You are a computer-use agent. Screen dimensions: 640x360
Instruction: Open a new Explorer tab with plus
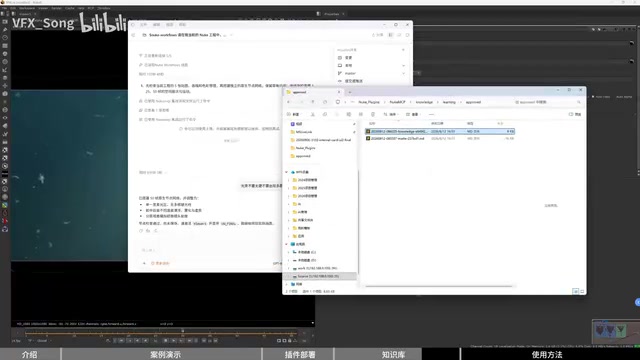point(350,92)
